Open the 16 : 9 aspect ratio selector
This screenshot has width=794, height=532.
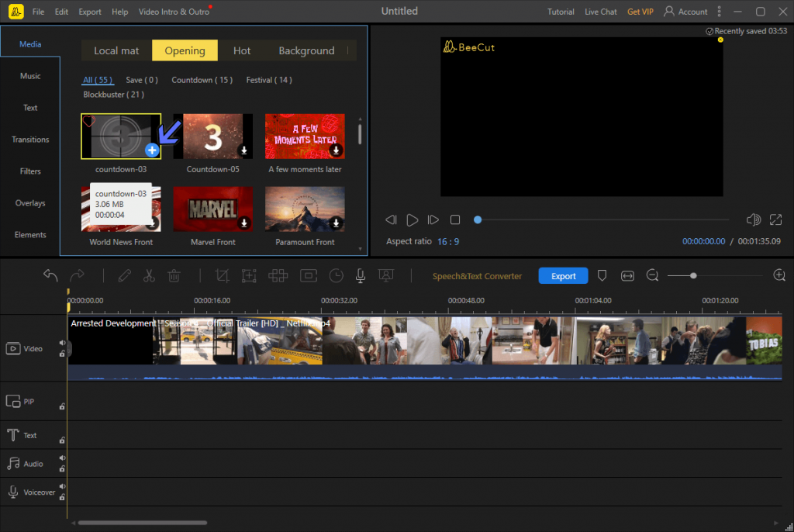tap(448, 242)
